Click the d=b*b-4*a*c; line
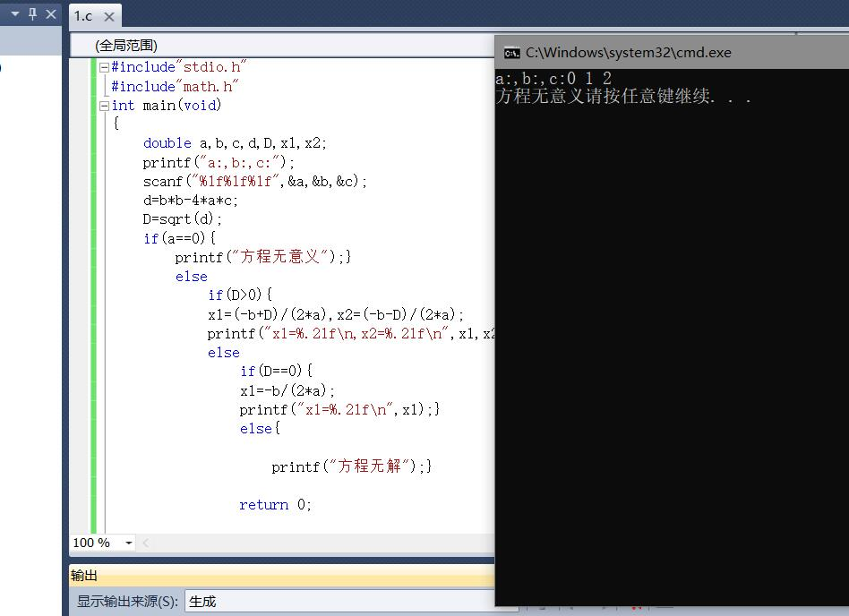849x616 pixels. [191, 201]
